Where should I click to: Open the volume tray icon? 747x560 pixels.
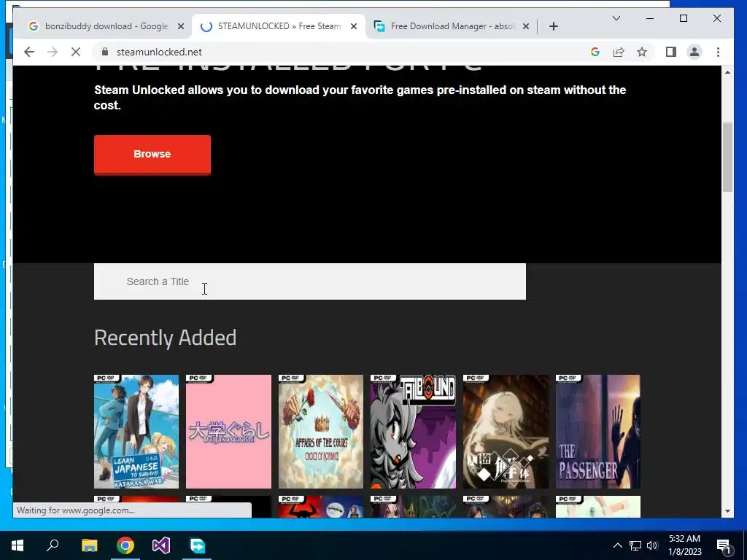tap(652, 545)
